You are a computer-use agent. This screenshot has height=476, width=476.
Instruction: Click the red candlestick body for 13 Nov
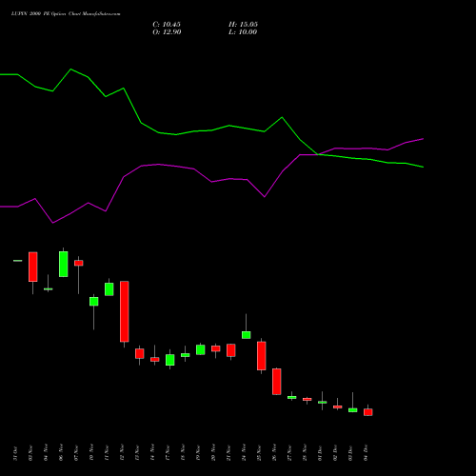[x=140, y=353]
